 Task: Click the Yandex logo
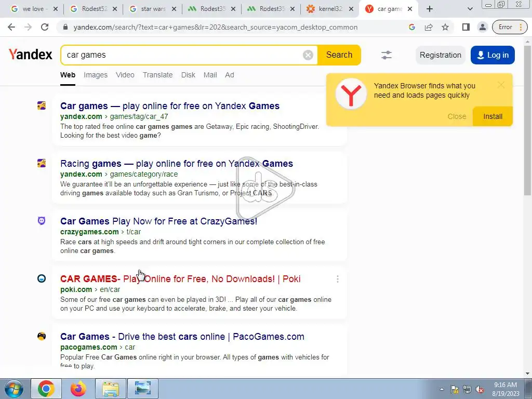tap(31, 54)
